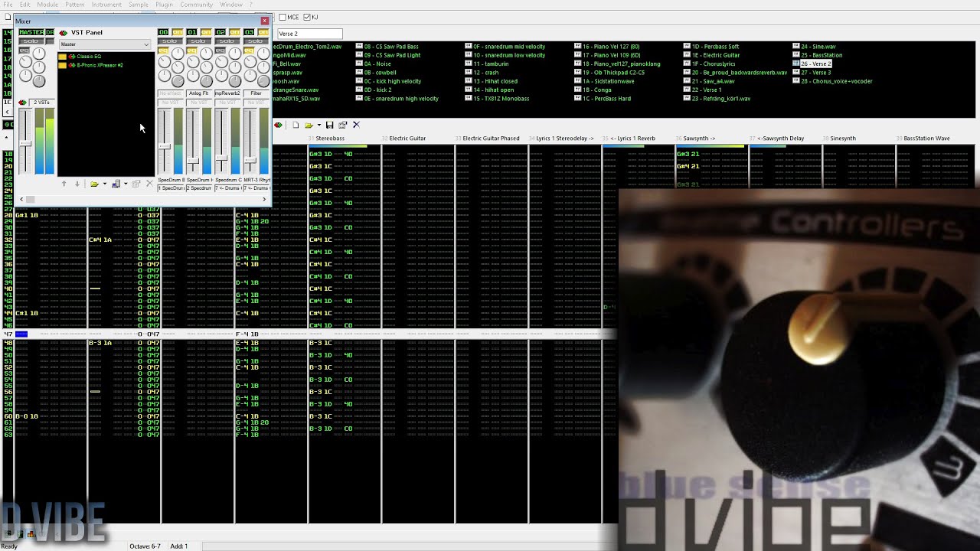Open the Instrument menu
Image resolution: width=980 pixels, height=551 pixels.
click(x=106, y=5)
